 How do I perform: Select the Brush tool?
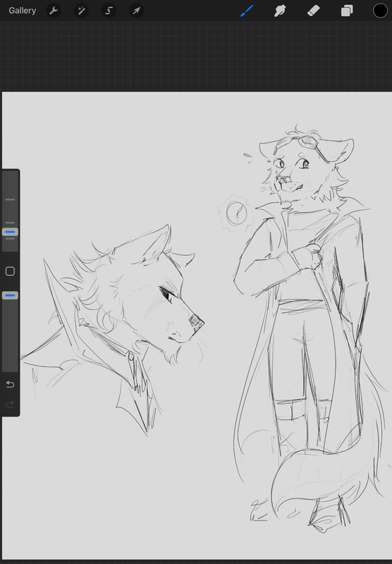247,11
